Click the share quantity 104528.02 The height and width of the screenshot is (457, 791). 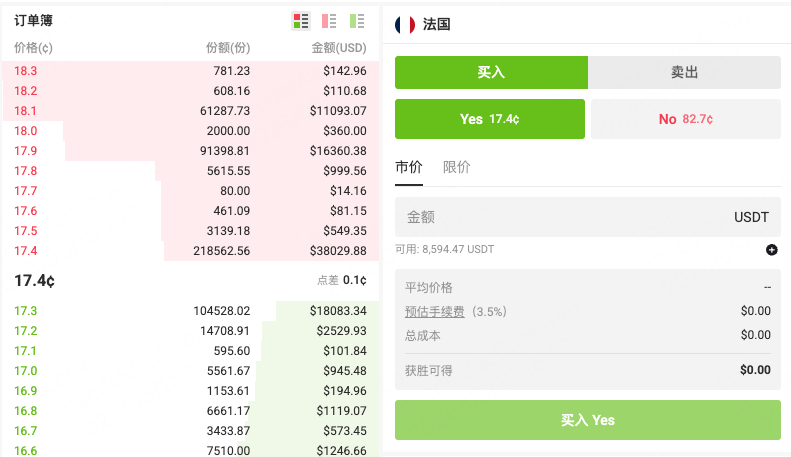221,311
